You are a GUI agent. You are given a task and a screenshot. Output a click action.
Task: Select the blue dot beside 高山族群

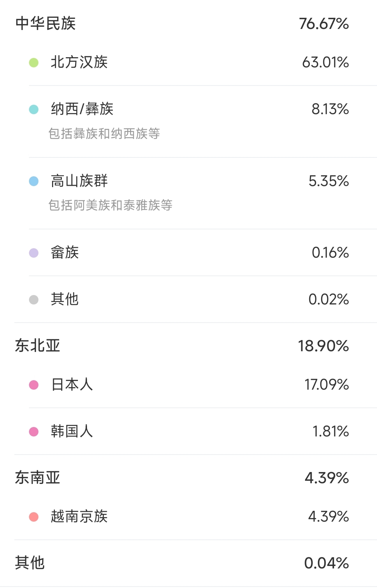tap(34, 181)
